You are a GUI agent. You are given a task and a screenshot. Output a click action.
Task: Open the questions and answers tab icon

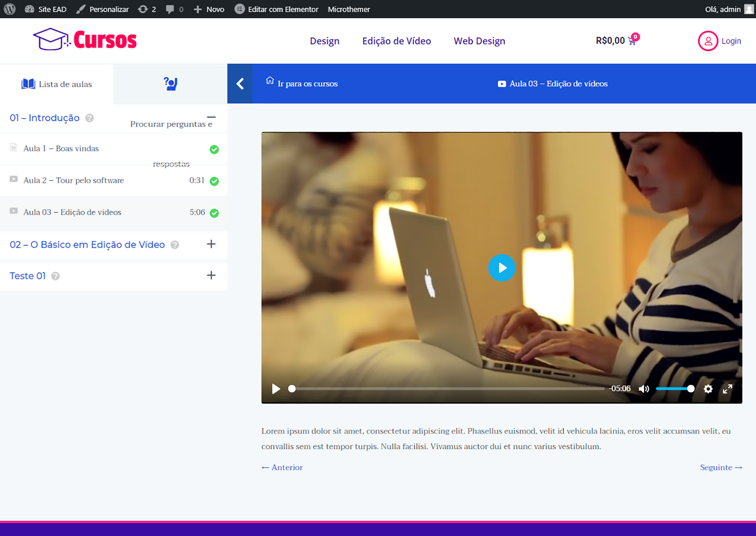tap(170, 84)
